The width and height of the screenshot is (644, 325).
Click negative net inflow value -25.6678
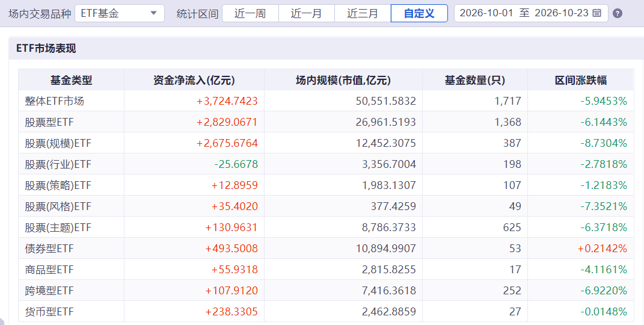[x=236, y=164]
